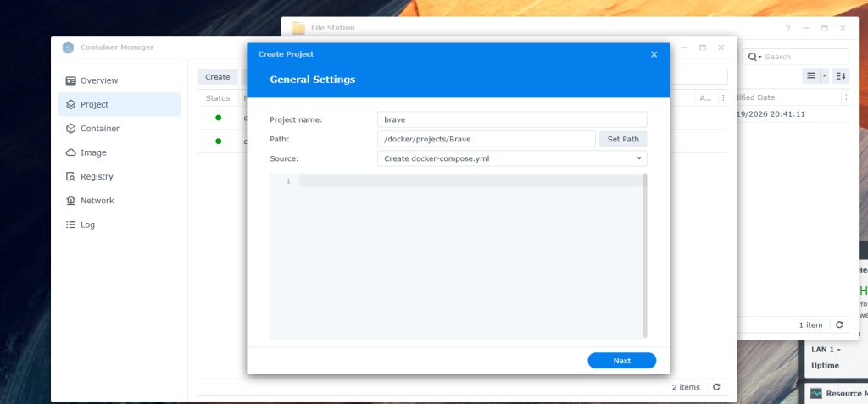Screen dimensions: 868x404
Task: Open column options menu in project table
Action: pyautogui.click(x=722, y=98)
